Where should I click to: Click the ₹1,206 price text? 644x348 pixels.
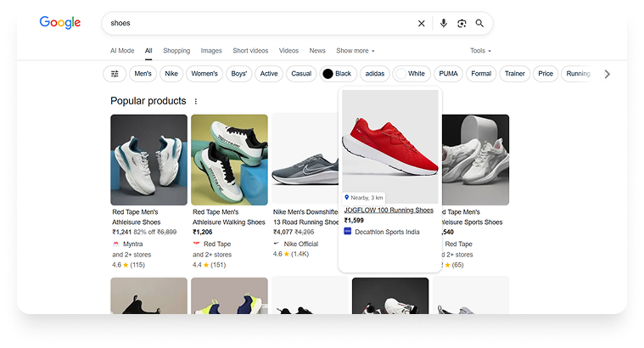[x=203, y=232]
